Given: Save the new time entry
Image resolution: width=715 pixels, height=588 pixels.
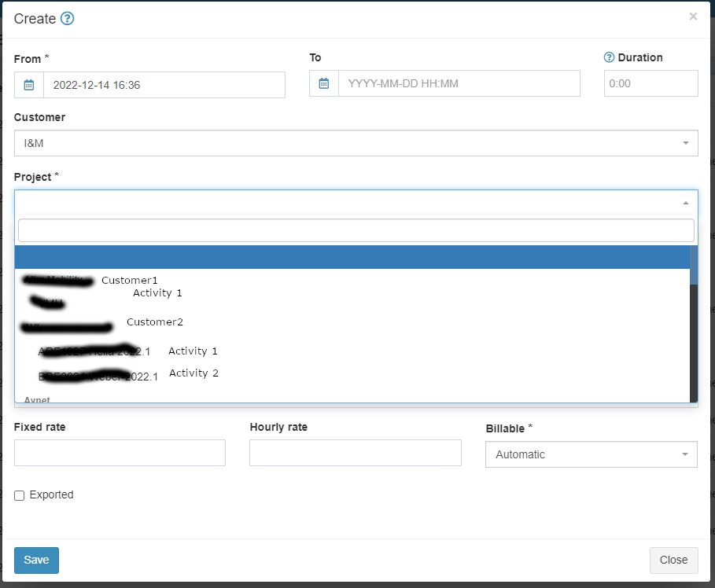Looking at the screenshot, I should click(36, 560).
